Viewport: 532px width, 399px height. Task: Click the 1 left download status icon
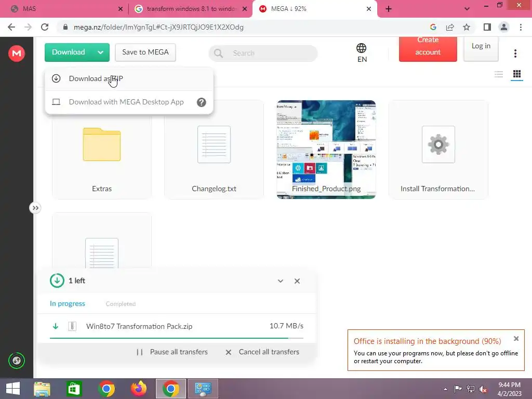[57, 281]
